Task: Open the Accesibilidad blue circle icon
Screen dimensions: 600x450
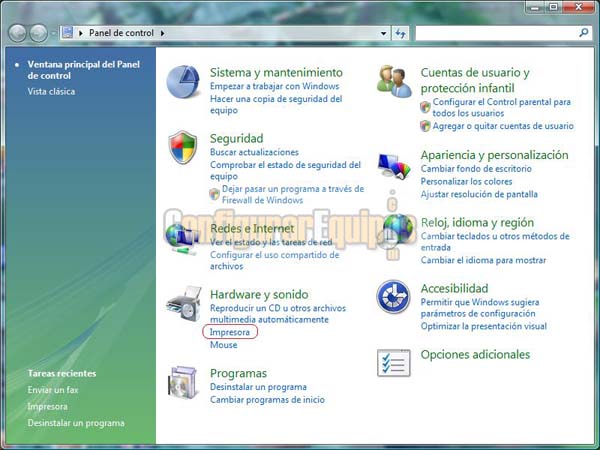Action: click(393, 297)
